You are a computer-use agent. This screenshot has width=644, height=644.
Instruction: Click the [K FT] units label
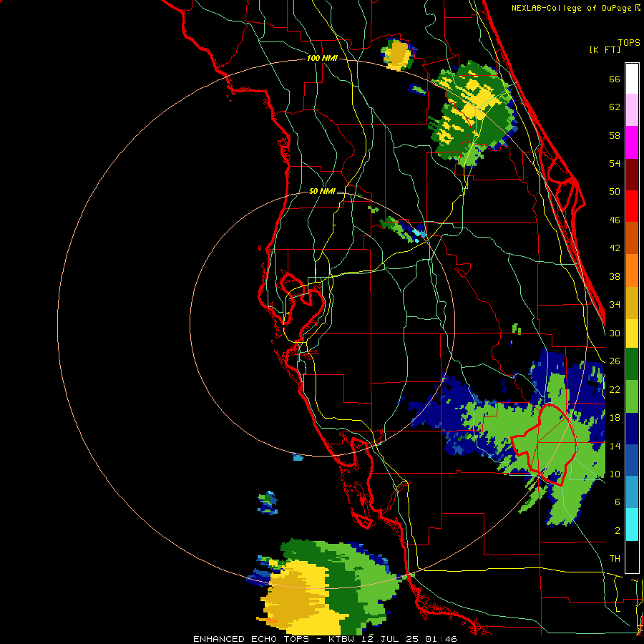point(605,49)
